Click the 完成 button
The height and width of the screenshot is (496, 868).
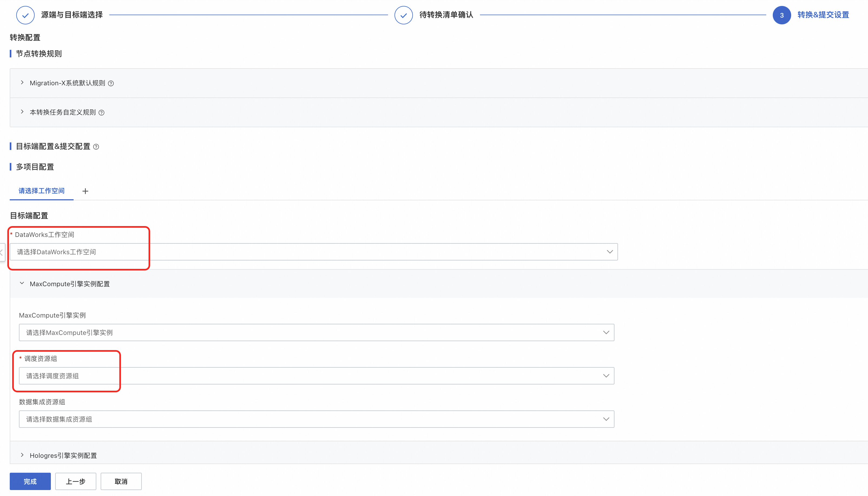pyautogui.click(x=30, y=481)
